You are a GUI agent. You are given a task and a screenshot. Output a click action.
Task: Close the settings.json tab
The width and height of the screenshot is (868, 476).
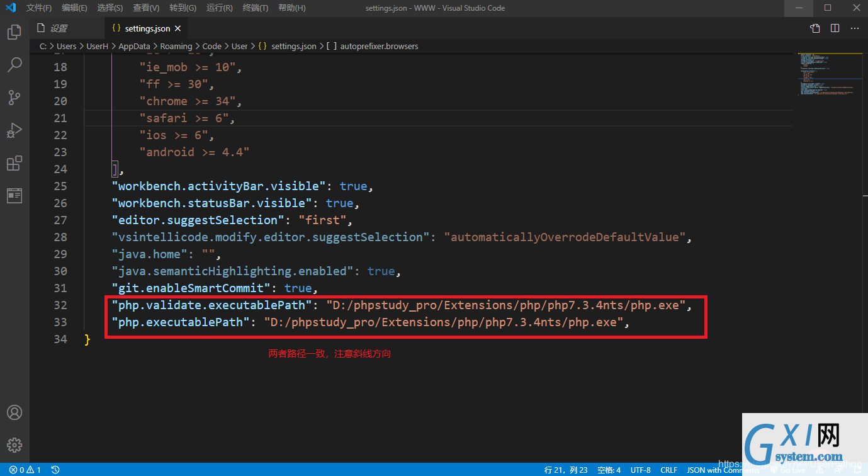(178, 28)
